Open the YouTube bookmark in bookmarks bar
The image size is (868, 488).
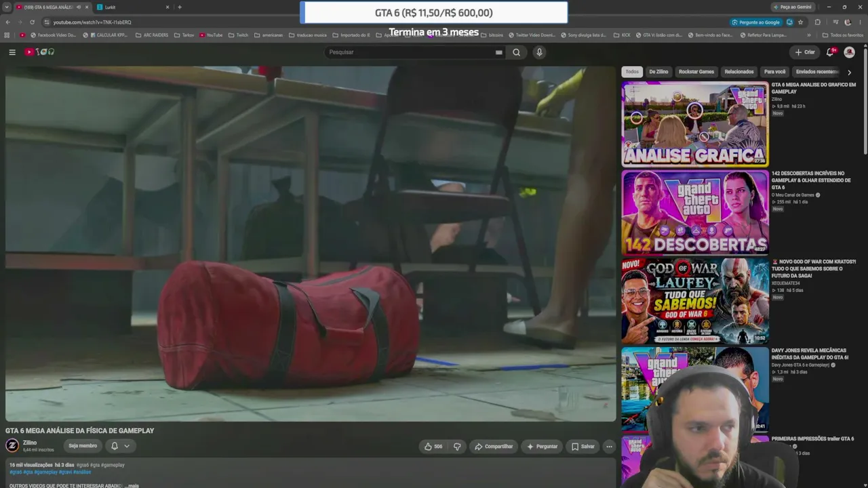pos(211,35)
